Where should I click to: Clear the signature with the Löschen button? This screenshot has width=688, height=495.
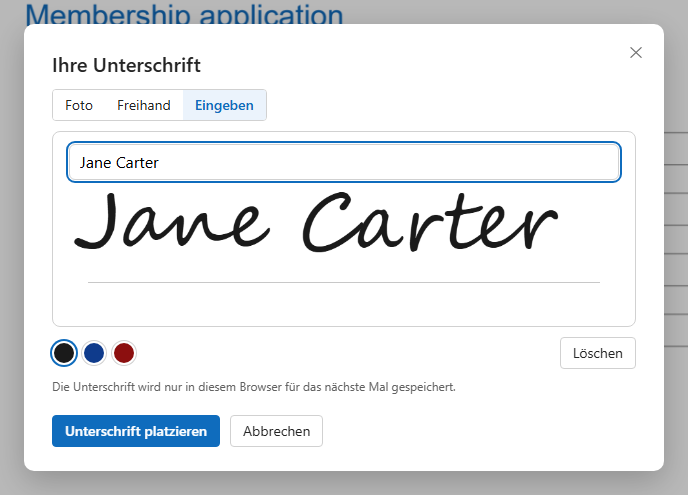click(598, 353)
